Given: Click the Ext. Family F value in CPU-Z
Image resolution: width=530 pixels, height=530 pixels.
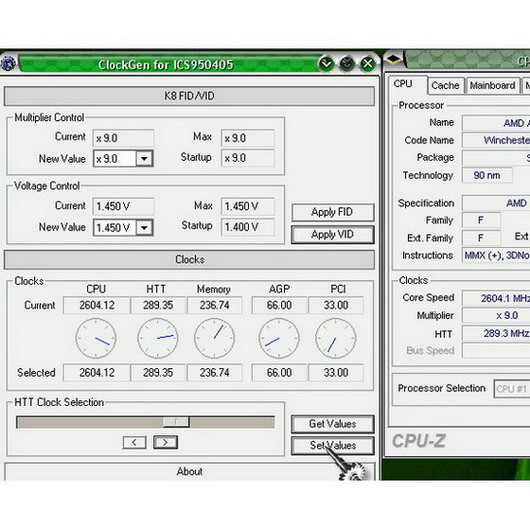Looking at the screenshot, I should click(481, 238).
